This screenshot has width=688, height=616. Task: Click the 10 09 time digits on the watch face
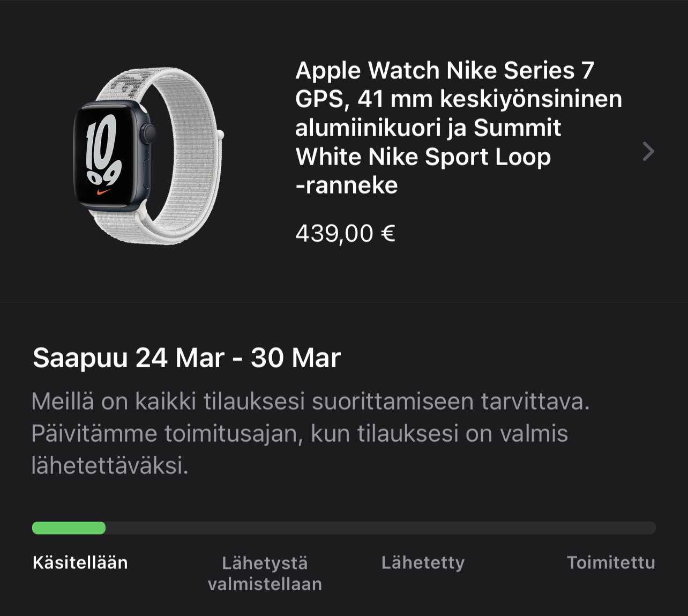[x=103, y=150]
